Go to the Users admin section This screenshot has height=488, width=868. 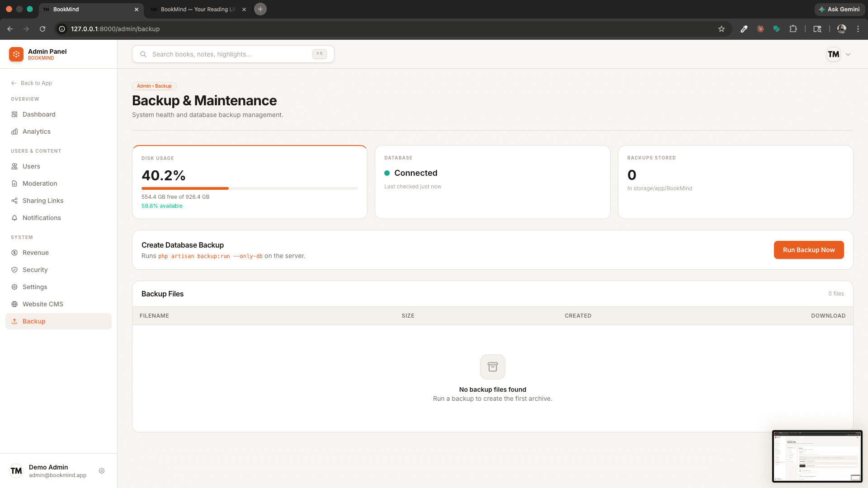pyautogui.click(x=58, y=166)
